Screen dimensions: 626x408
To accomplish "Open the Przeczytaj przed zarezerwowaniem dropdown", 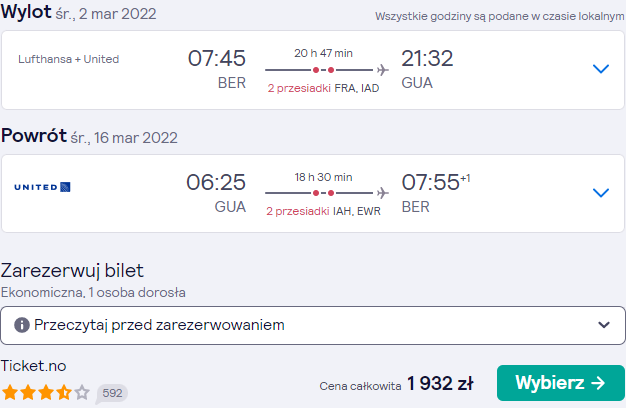I will click(x=313, y=325).
